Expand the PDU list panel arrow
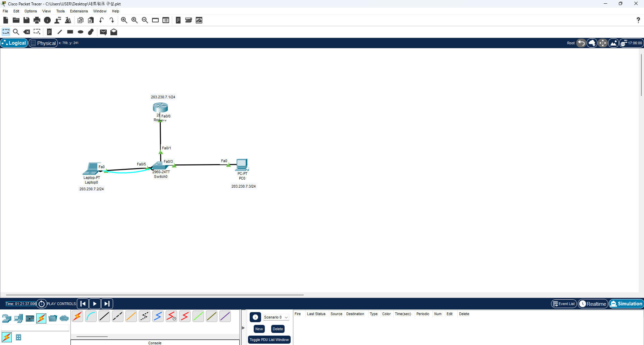The height and width of the screenshot is (345, 644). click(243, 328)
